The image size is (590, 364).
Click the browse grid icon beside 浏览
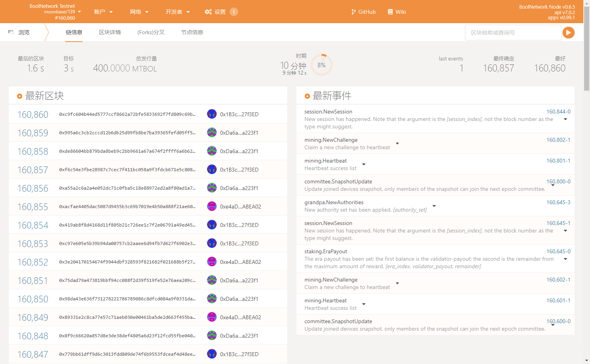[x=11, y=32]
